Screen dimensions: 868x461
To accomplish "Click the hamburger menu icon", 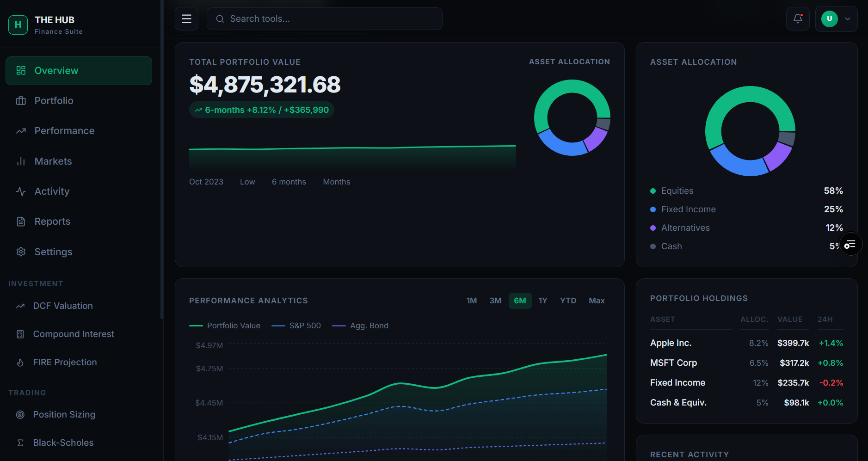I will 186,19.
